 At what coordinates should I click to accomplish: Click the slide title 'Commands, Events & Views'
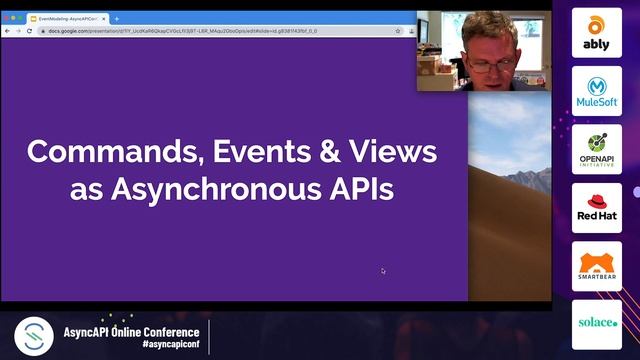pyautogui.click(x=232, y=152)
